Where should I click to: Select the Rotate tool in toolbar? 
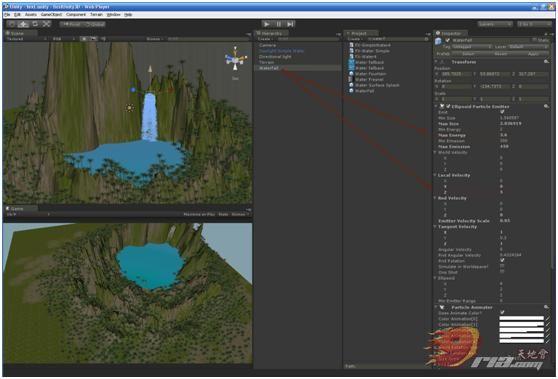(x=35, y=24)
